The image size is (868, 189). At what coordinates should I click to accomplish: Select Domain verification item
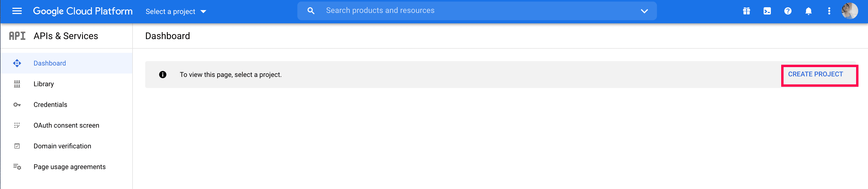pos(62,146)
